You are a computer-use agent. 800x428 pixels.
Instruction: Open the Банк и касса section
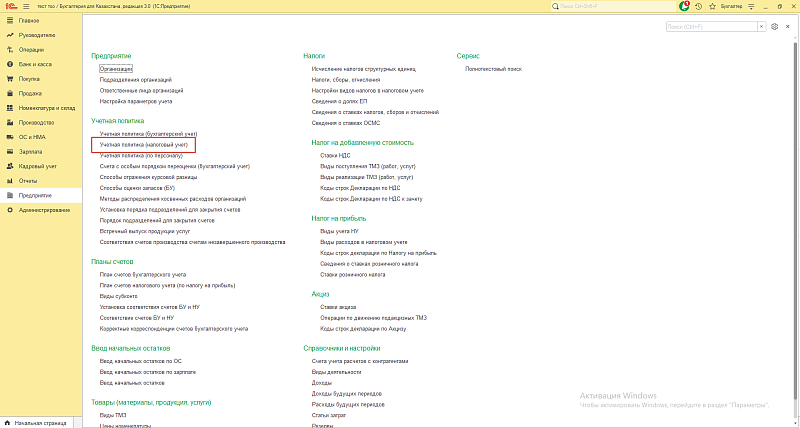coord(33,63)
